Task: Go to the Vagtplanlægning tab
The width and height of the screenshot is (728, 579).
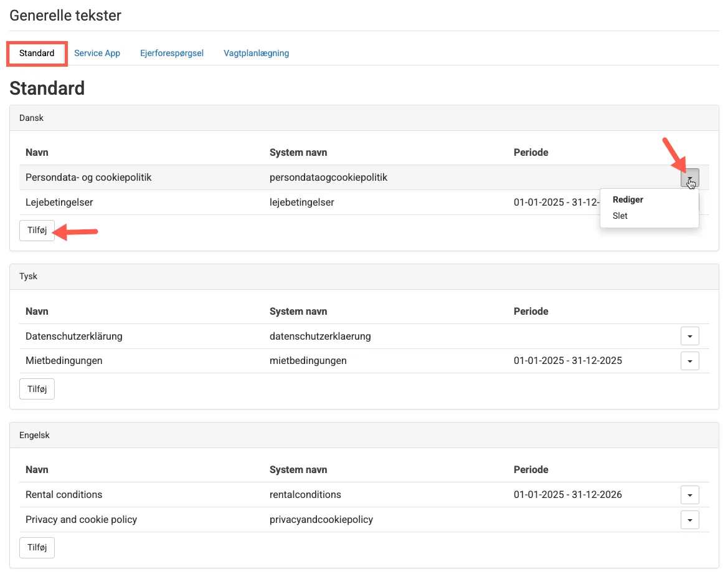Action: 256,53
